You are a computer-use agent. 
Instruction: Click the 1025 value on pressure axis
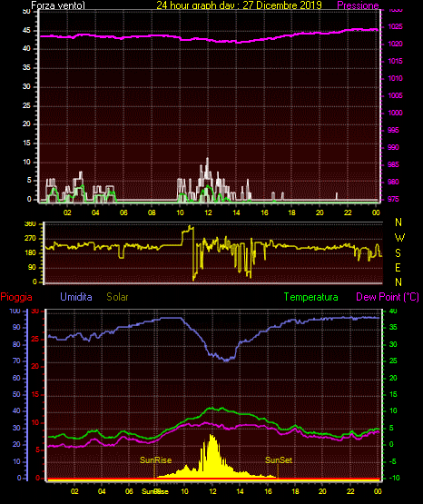395,26
